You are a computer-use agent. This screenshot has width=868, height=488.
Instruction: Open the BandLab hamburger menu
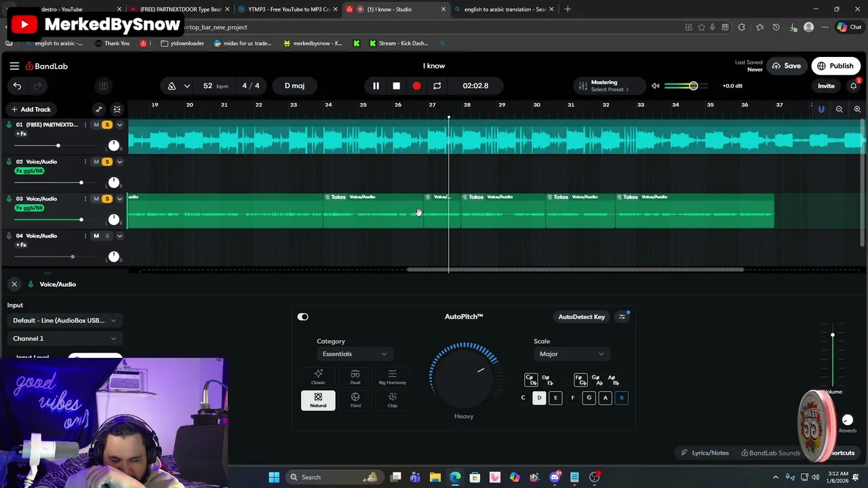14,66
